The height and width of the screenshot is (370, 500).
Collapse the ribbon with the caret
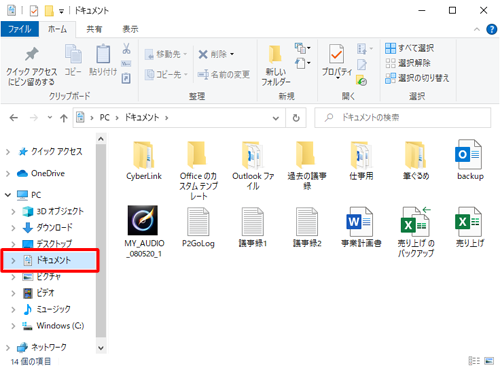coord(477,29)
